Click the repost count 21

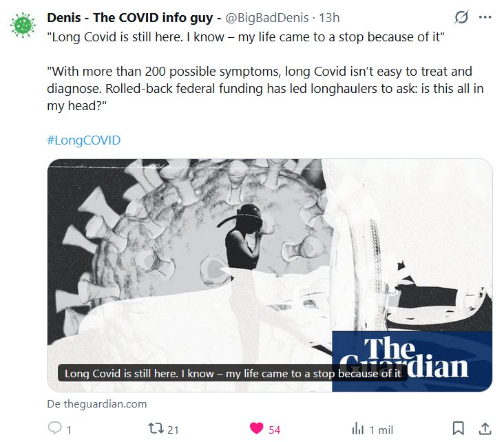[x=173, y=430]
